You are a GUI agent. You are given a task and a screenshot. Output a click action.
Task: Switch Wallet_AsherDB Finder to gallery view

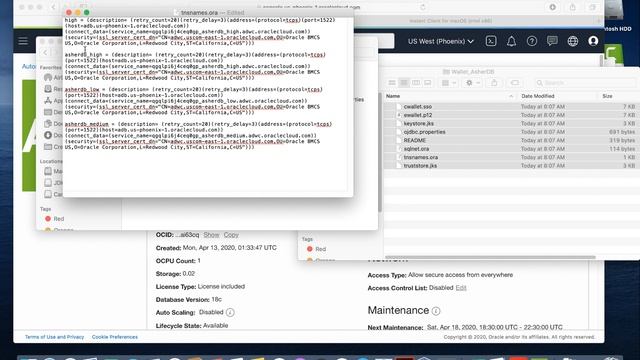coord(427,83)
